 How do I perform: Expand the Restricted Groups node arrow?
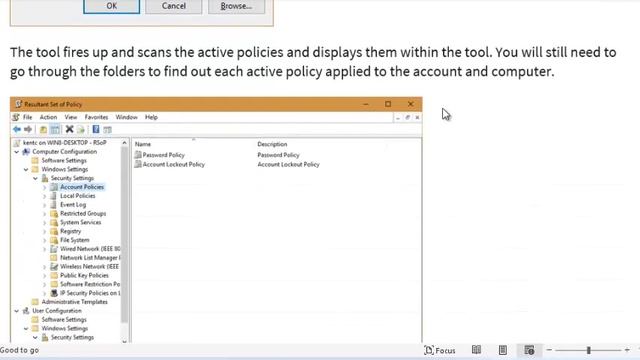[x=44, y=213]
